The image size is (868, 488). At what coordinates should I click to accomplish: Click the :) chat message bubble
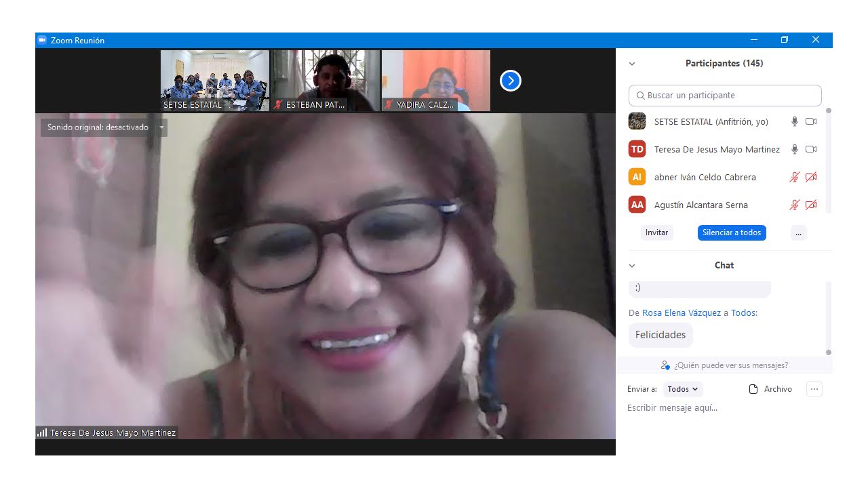700,289
